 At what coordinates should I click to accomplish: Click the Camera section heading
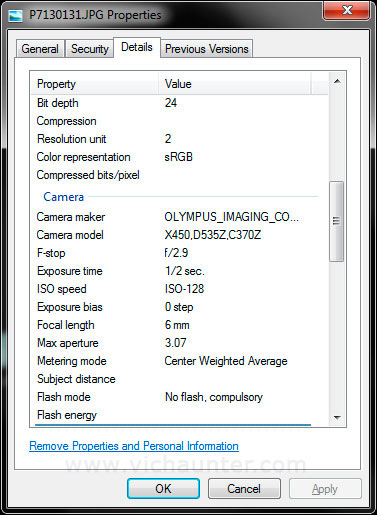click(63, 197)
